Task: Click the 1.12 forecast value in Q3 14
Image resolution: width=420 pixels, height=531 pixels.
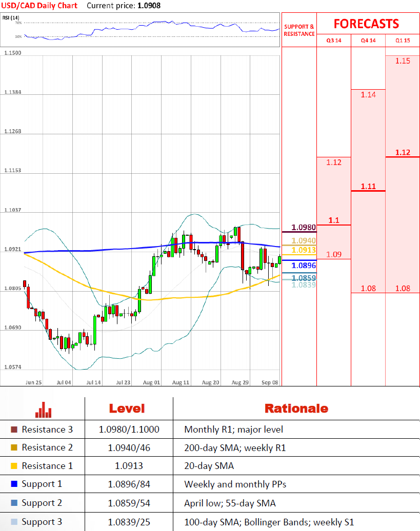Action: click(x=334, y=162)
